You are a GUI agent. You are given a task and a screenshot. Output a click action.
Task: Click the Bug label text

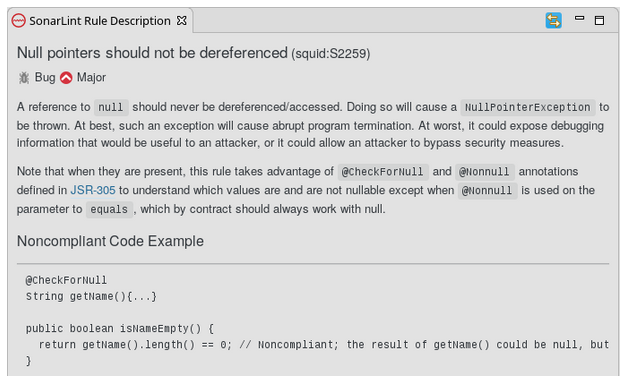(45, 77)
